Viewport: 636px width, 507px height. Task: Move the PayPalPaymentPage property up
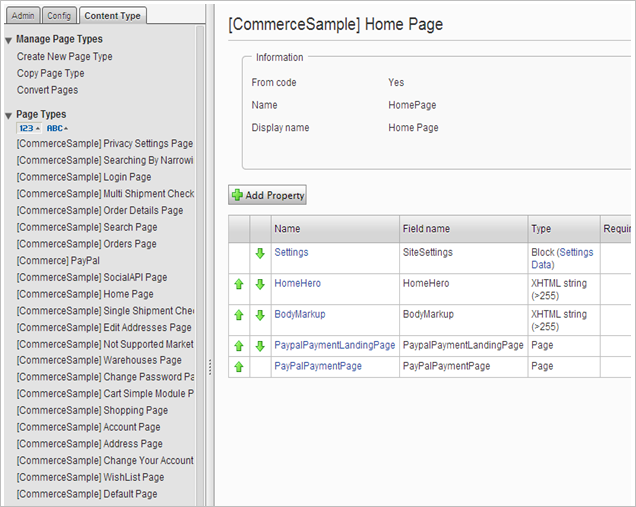click(239, 367)
